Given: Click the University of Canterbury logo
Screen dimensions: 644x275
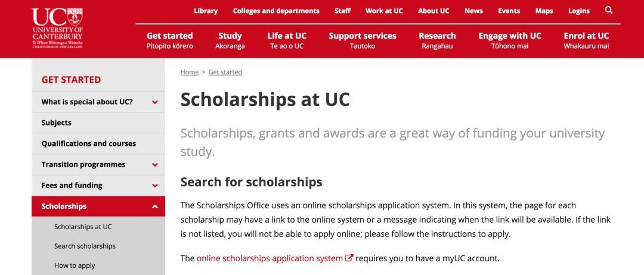Looking at the screenshot, I should (57, 28).
